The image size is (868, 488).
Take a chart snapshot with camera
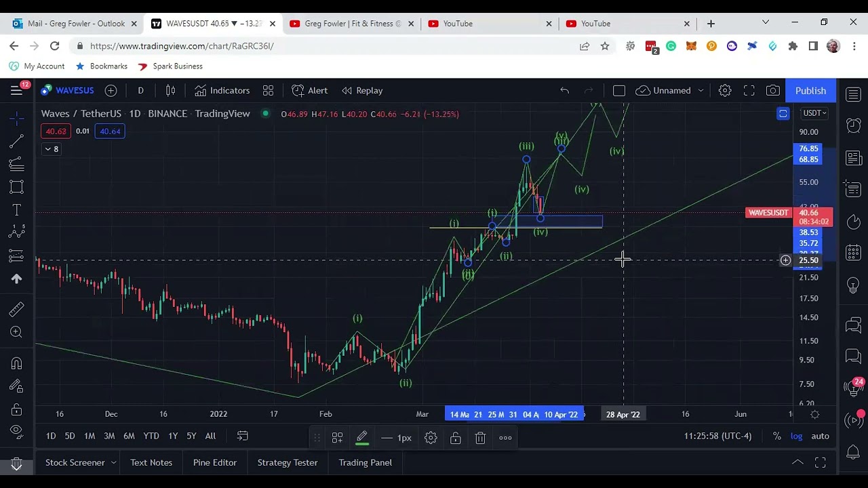773,90
